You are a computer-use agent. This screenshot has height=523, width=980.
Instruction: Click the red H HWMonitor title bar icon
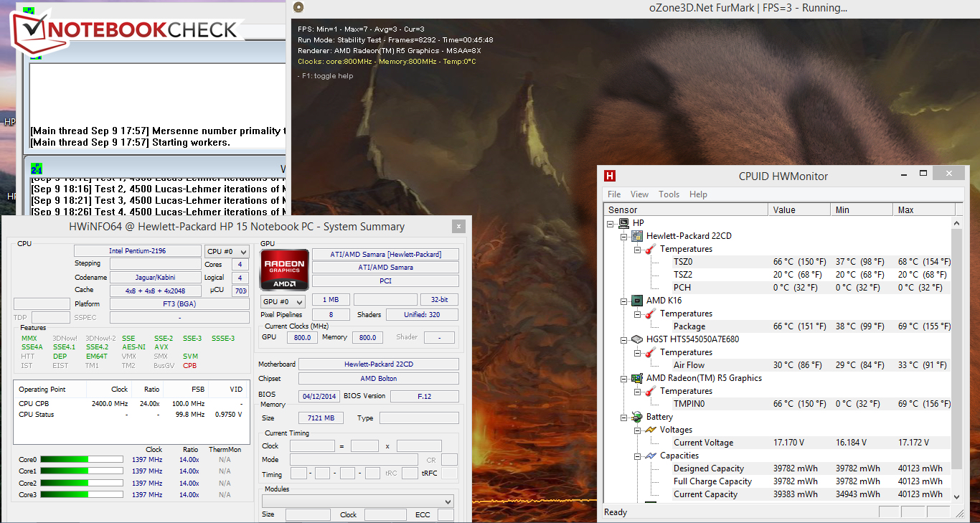(x=610, y=176)
